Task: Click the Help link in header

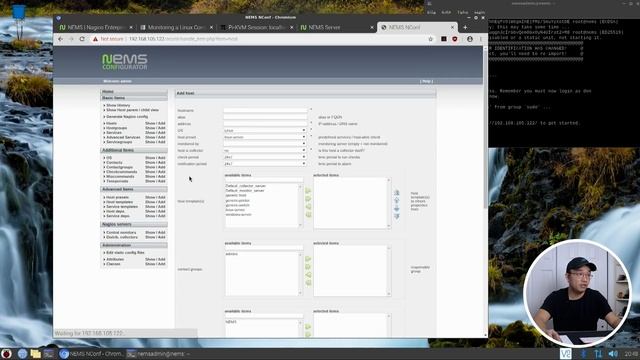Action: click(427, 81)
